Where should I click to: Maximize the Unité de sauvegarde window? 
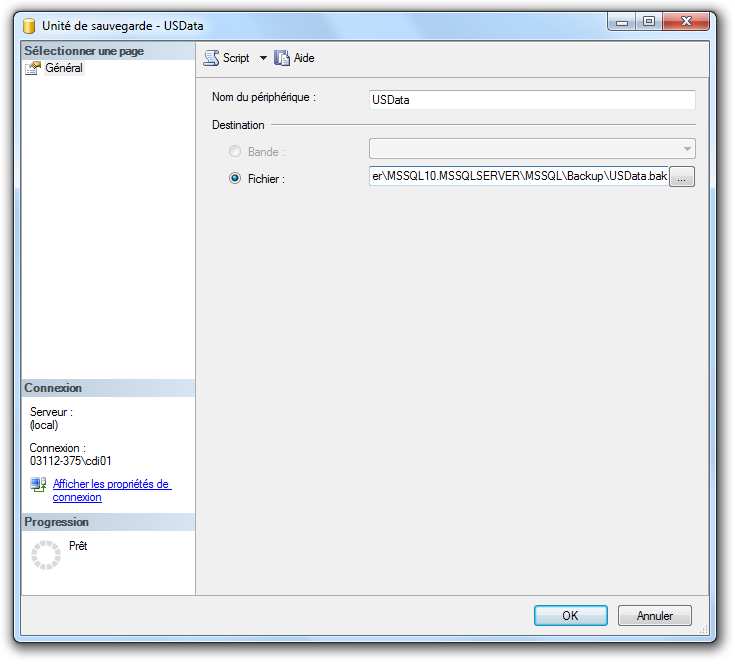tap(648, 21)
